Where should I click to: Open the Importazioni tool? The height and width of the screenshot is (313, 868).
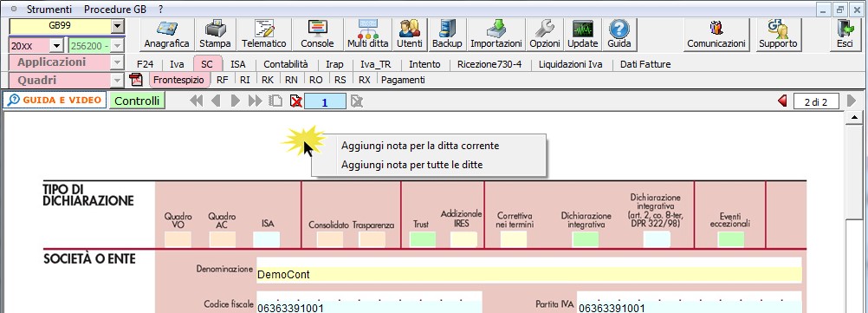[x=496, y=34]
